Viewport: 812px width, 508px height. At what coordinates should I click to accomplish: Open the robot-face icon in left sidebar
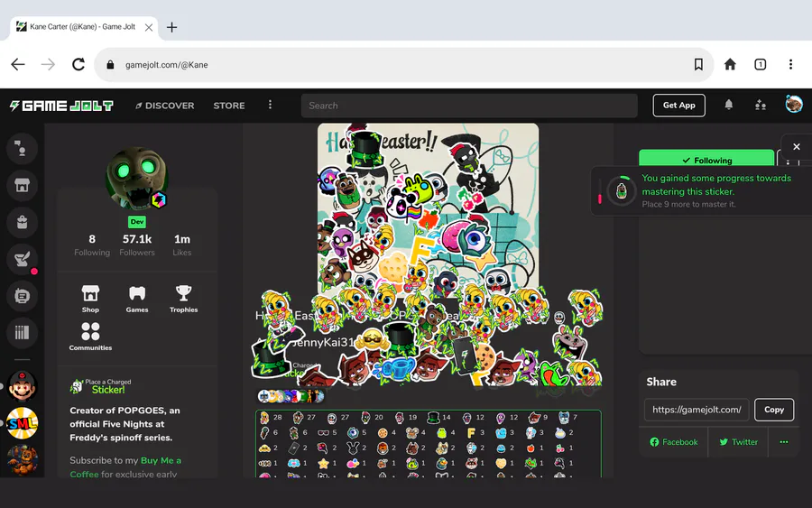pyautogui.click(x=22, y=296)
